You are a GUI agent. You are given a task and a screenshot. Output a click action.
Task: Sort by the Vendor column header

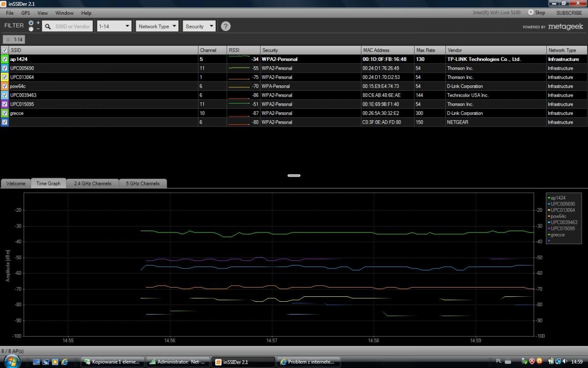pyautogui.click(x=496, y=50)
